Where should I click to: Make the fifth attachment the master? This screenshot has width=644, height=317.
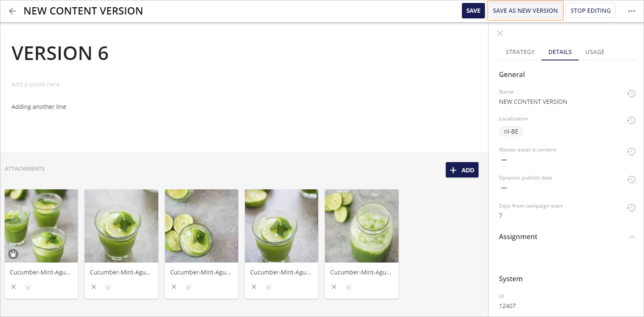348,287
